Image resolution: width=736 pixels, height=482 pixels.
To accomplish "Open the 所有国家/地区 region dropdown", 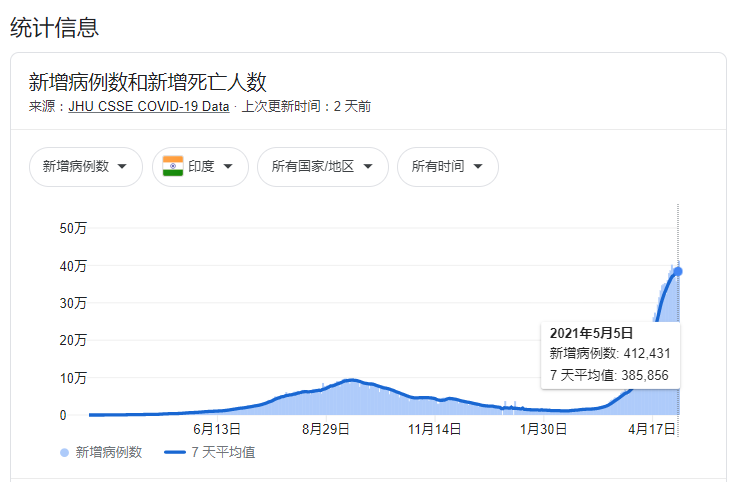I will tap(323, 167).
